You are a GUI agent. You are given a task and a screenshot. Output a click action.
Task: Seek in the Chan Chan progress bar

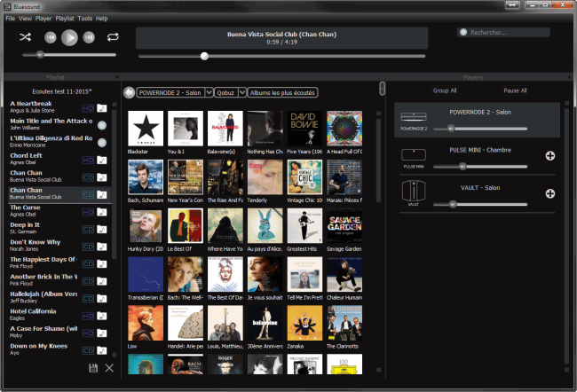pos(282,56)
